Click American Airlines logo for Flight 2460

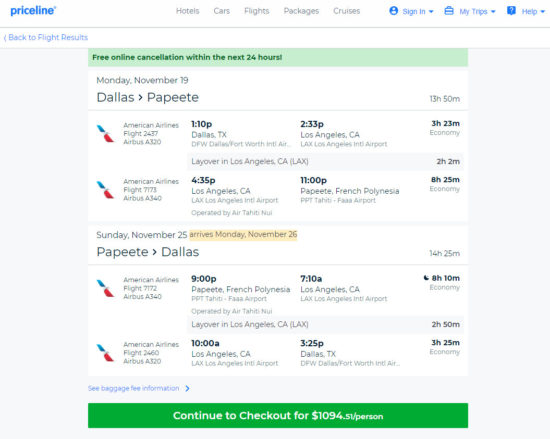coord(105,352)
